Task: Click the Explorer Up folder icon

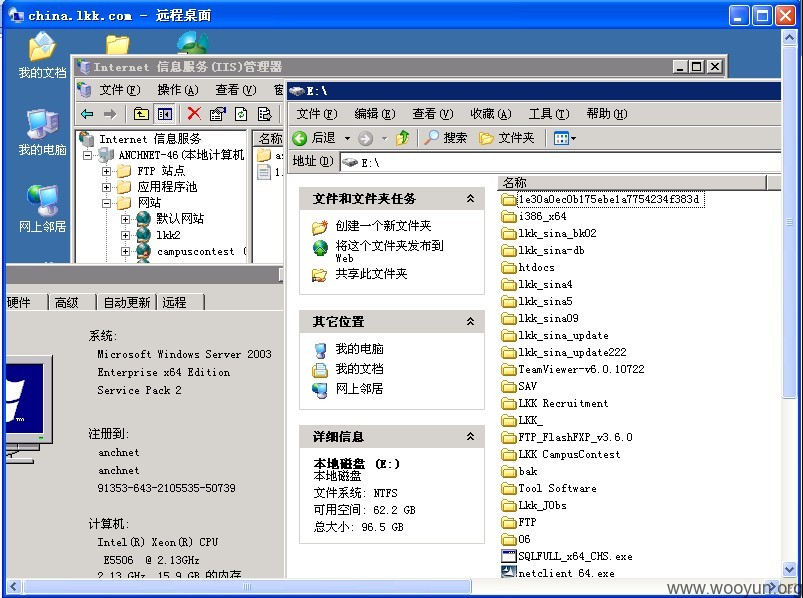Action: tap(403, 138)
